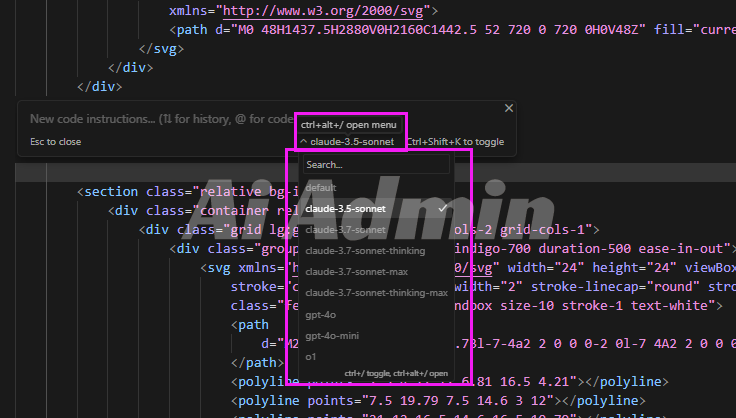Click the New code instructions input field
This screenshot has height=418, width=736.
pyautogui.click(x=162, y=119)
